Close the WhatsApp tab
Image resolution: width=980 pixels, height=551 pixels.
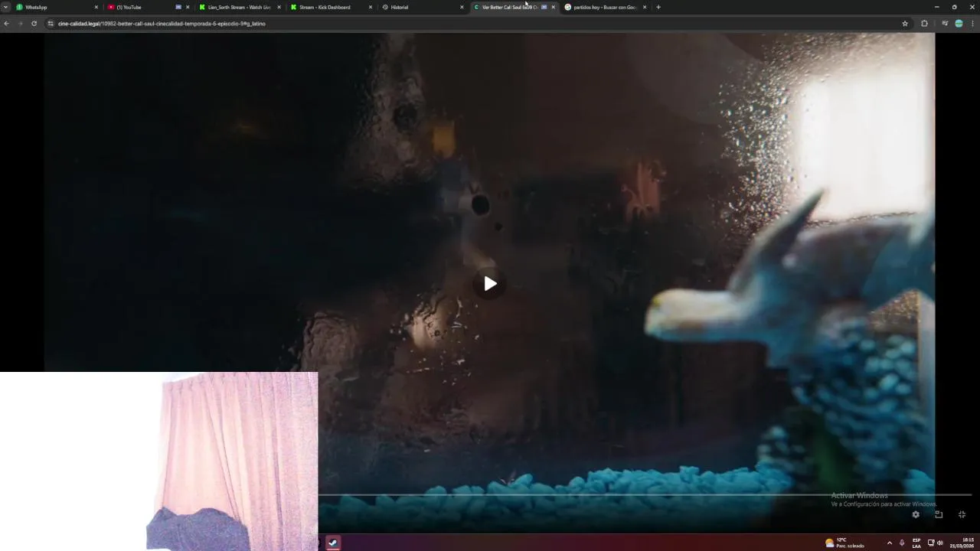[96, 7]
